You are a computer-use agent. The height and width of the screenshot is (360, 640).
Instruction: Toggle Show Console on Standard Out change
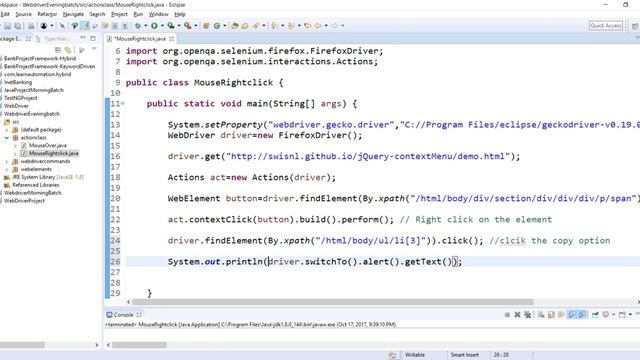click(572, 314)
